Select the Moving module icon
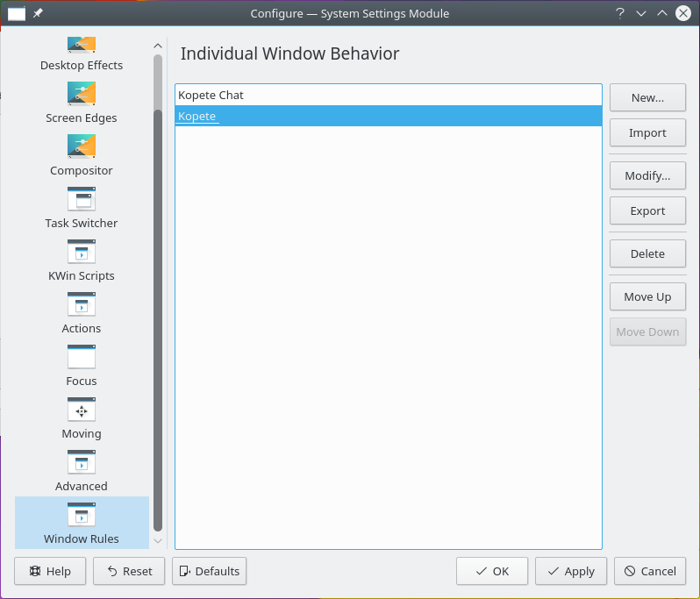Screen dimensions: 700x599 click(82, 410)
